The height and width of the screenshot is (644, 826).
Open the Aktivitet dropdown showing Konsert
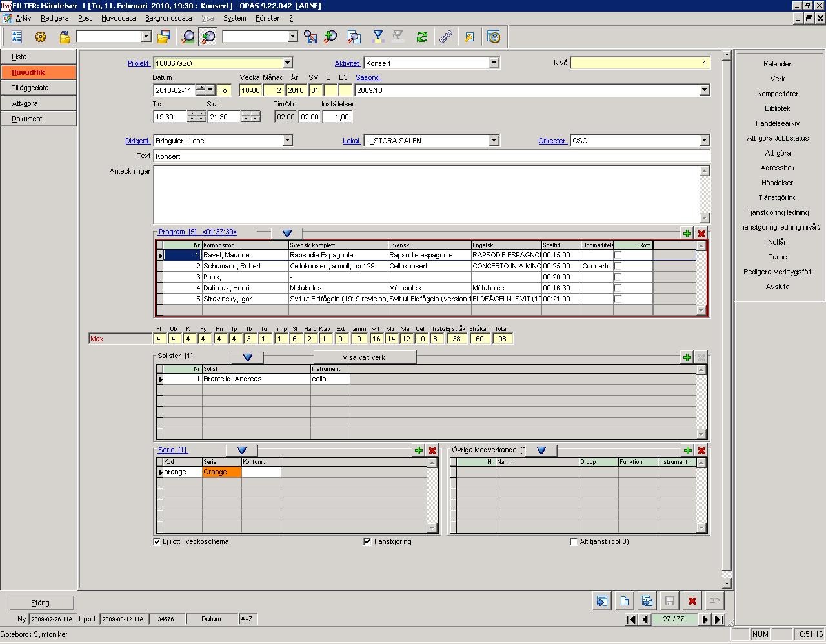tap(494, 63)
